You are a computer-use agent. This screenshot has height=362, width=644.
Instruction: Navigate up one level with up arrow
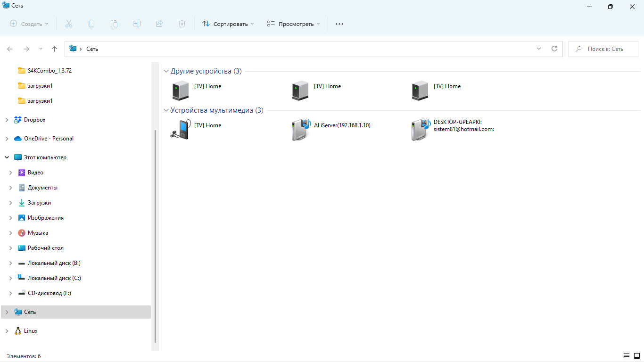tap(54, 49)
